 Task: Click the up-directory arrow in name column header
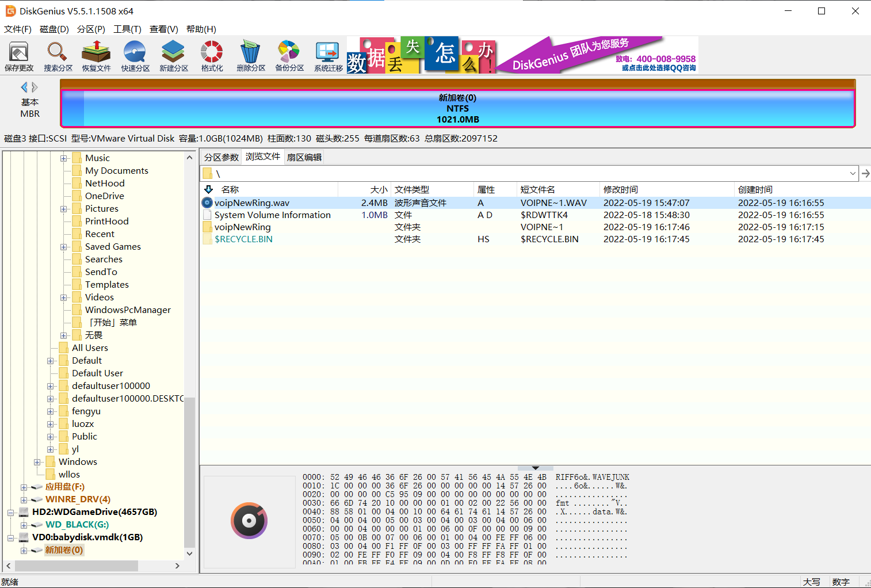tap(208, 189)
